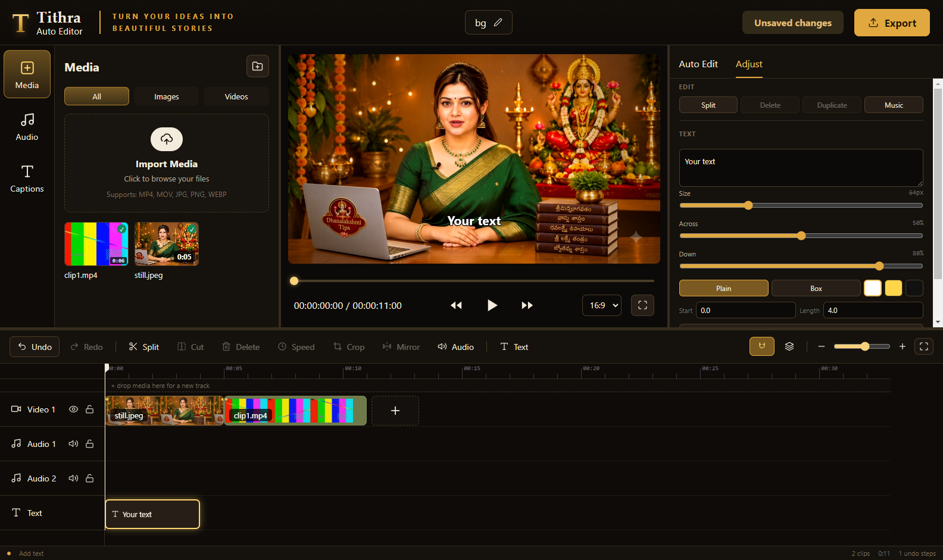This screenshot has height=560, width=943.
Task: Lock the Audio 2 track
Action: pyautogui.click(x=90, y=478)
